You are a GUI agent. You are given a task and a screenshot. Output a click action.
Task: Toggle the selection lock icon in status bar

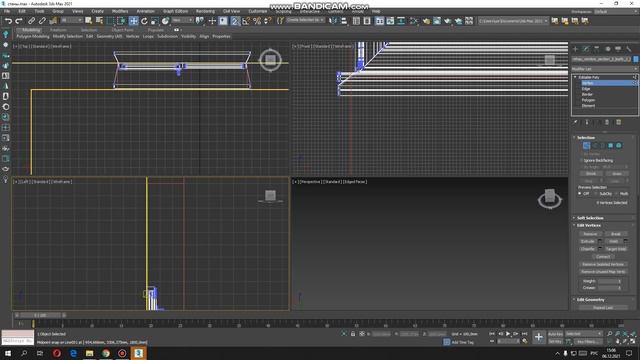[x=353, y=334]
